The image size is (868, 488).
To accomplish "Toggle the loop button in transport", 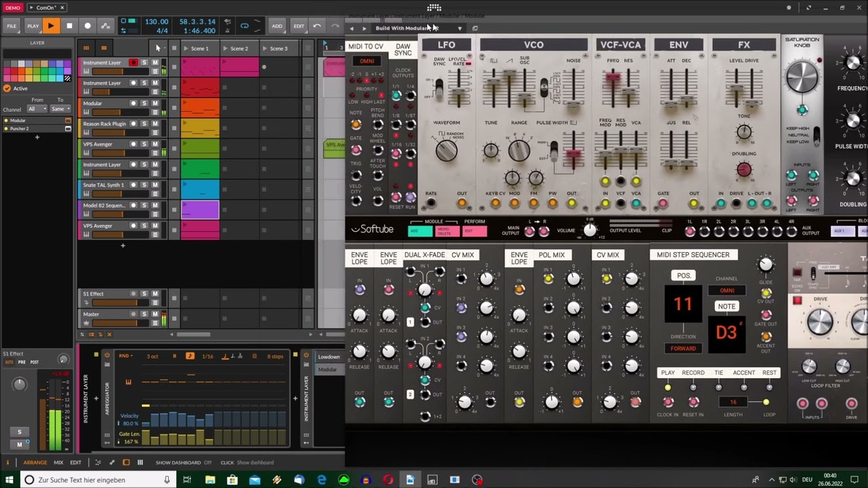I will click(x=245, y=26).
